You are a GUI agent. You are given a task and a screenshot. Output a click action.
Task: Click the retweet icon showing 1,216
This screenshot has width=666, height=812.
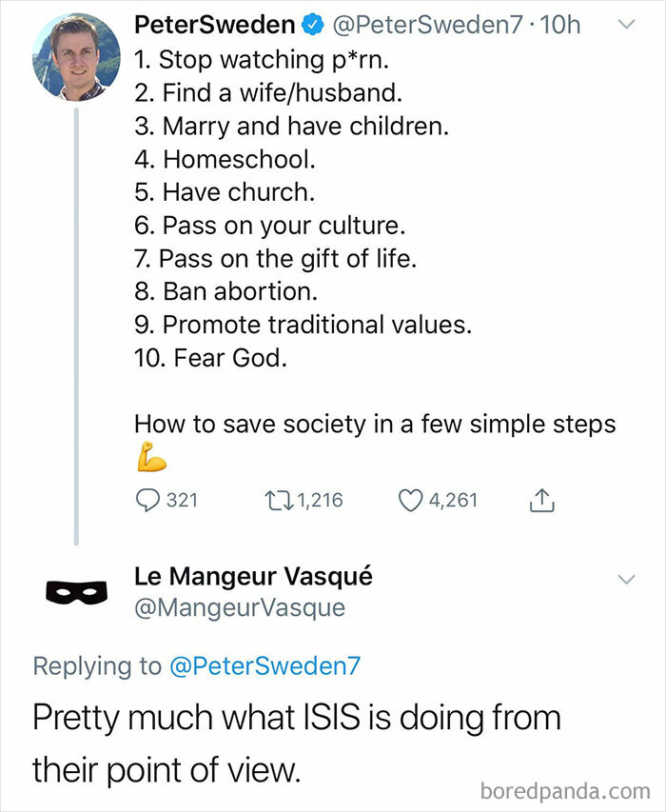(280, 499)
